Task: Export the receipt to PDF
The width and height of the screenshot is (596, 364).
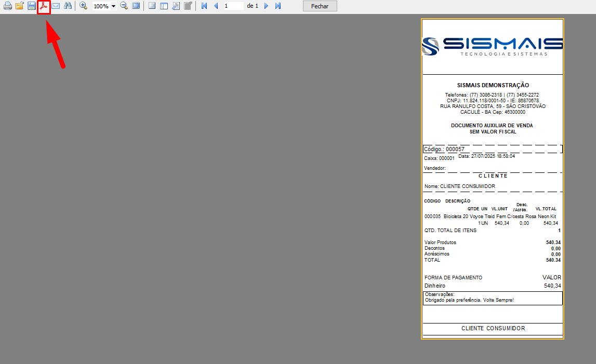Action: click(x=44, y=6)
